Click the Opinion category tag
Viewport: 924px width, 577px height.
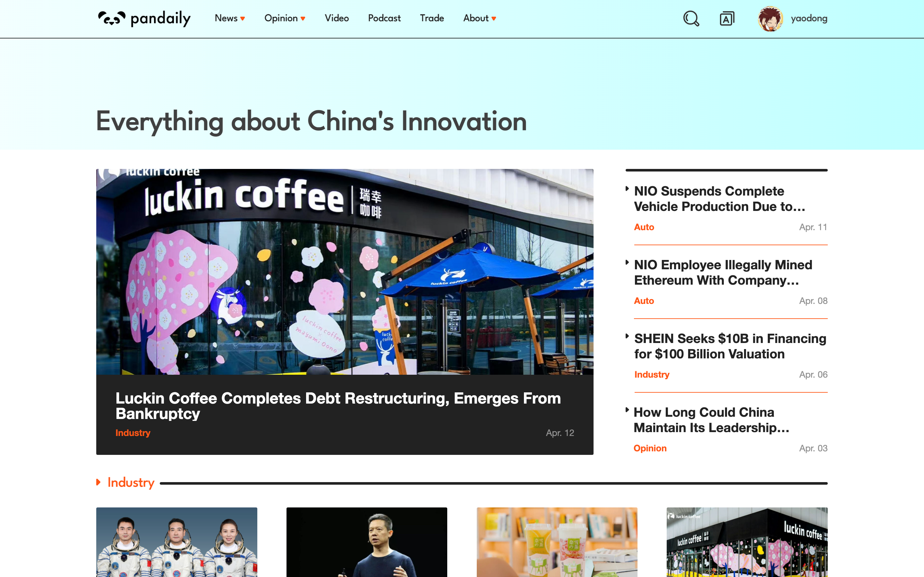[x=650, y=448]
